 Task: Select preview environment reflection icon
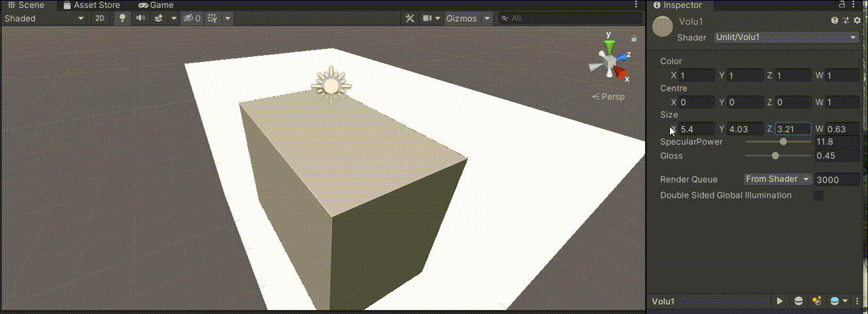point(834,301)
